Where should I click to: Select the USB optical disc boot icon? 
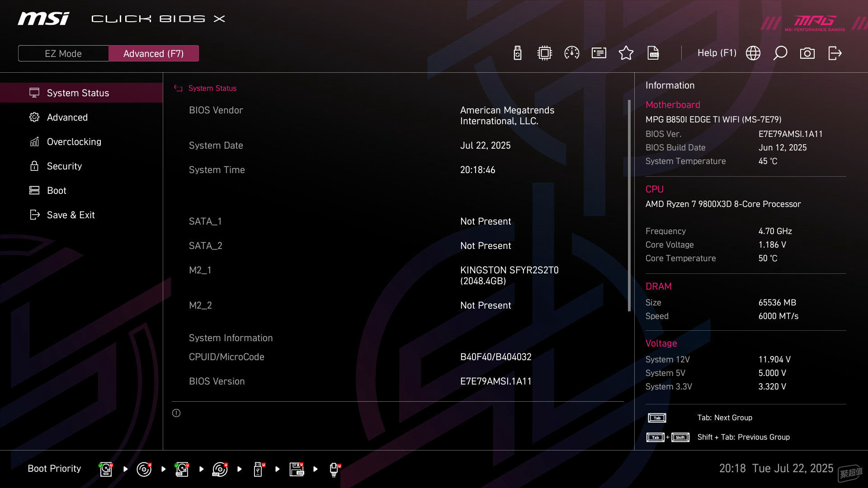(x=220, y=469)
